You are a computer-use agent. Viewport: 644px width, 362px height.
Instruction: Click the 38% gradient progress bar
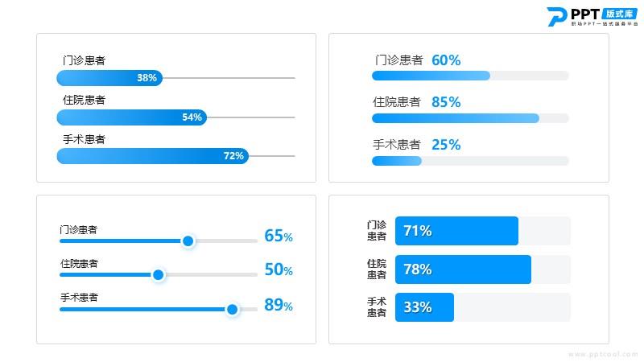109,78
